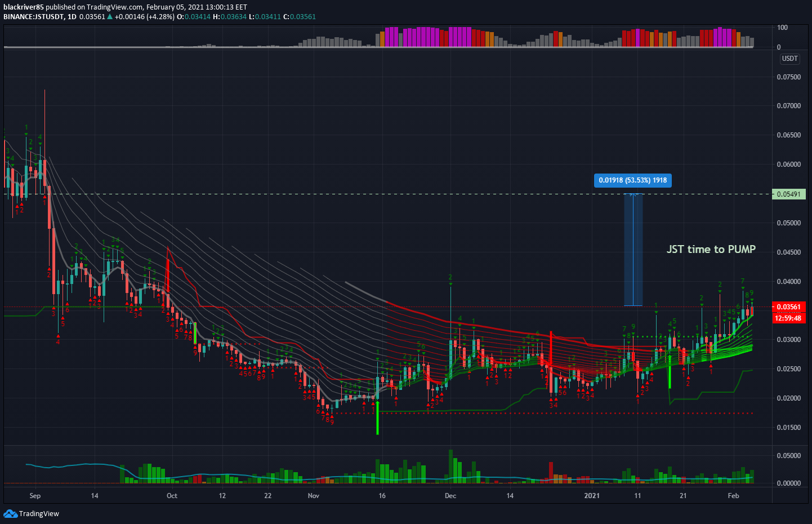The image size is (812, 524).
Task: Click the TradingView logo icon
Action: pos(10,513)
